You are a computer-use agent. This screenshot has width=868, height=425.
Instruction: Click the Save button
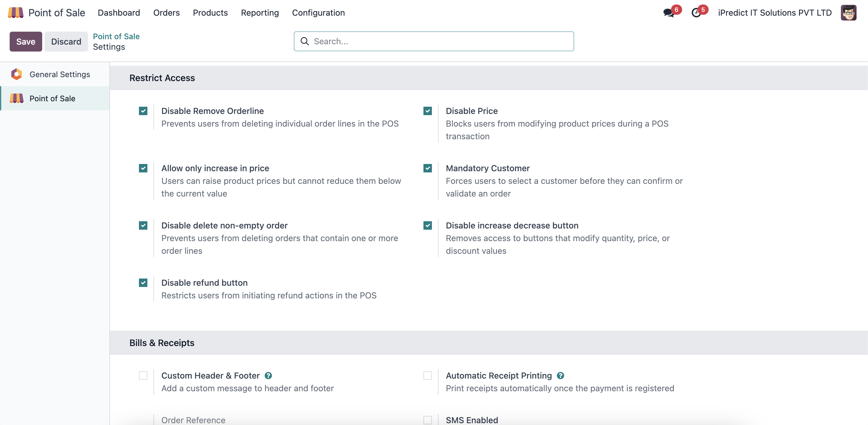pos(26,42)
